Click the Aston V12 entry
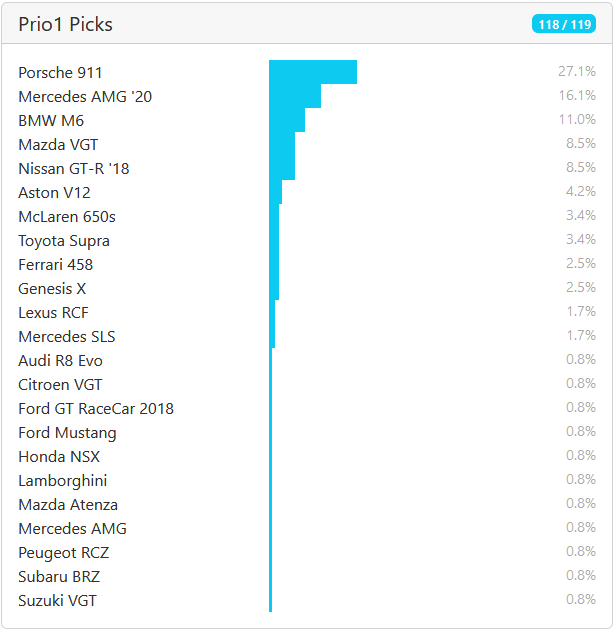 coord(54,193)
